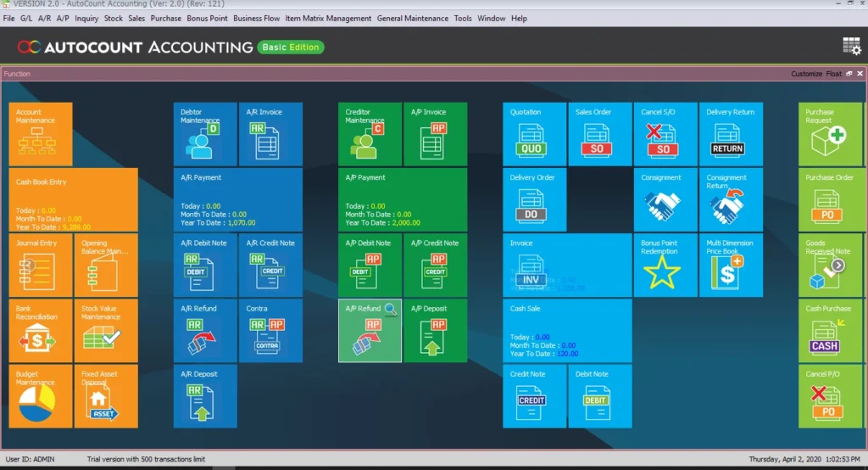Open the Opening Balance Maintenance tile
The width and height of the screenshot is (868, 470).
coord(106,265)
